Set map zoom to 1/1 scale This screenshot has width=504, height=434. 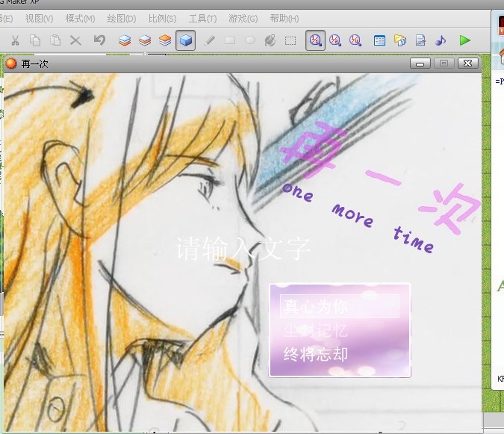coord(315,40)
